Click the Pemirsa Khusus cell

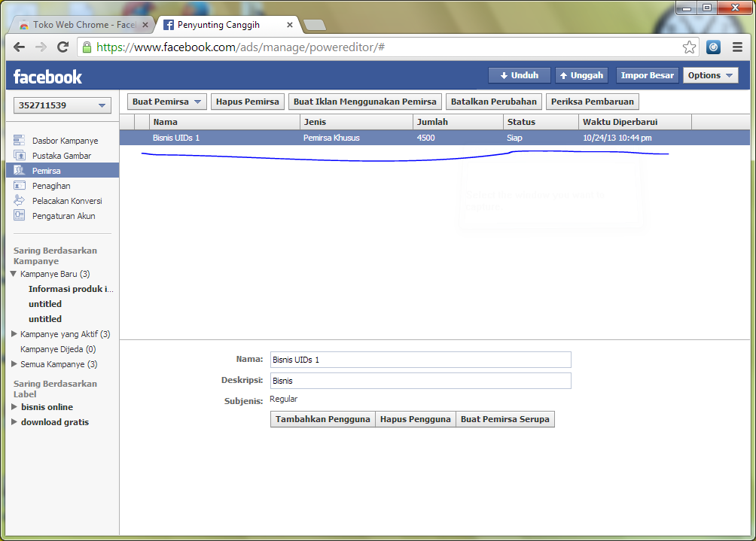pos(331,138)
